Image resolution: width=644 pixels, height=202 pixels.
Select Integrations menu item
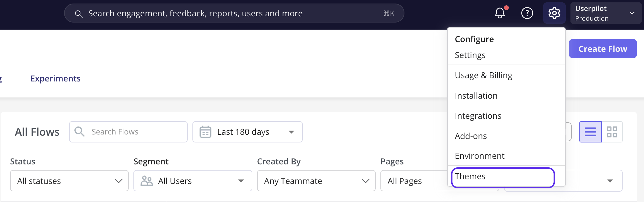506,116
